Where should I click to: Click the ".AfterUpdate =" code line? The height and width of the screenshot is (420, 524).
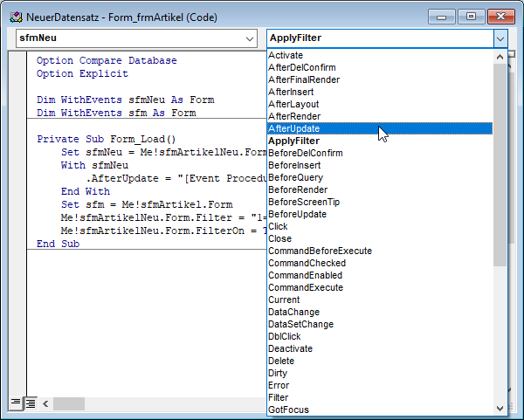pos(176,178)
